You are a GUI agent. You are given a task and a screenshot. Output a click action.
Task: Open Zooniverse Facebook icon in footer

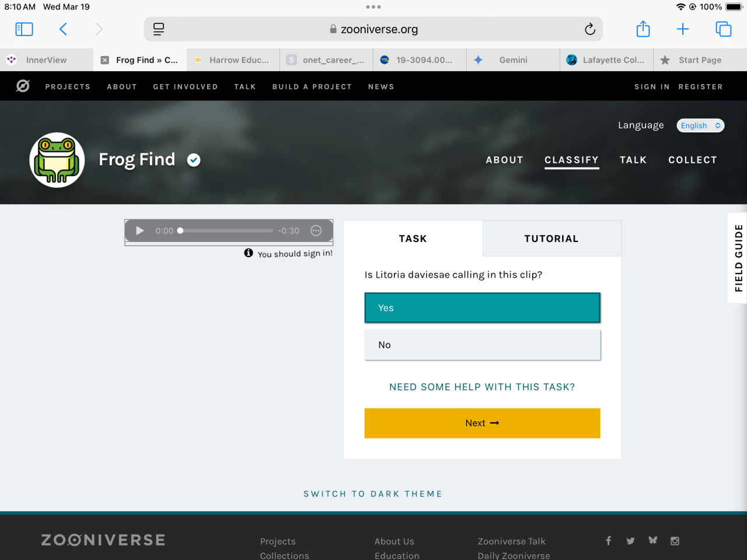[x=609, y=541]
